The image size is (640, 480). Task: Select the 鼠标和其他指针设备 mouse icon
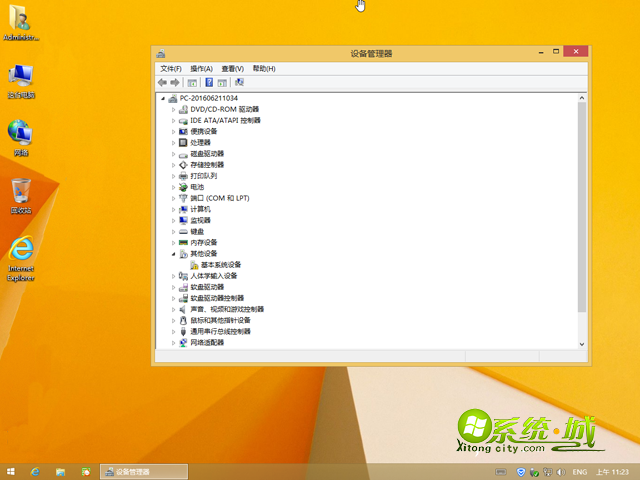pyautogui.click(x=183, y=320)
